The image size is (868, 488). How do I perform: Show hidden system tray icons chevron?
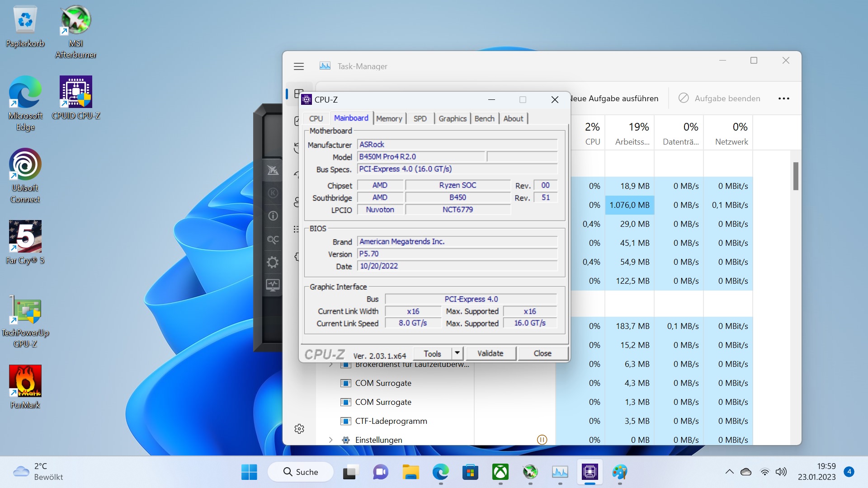[x=729, y=472]
